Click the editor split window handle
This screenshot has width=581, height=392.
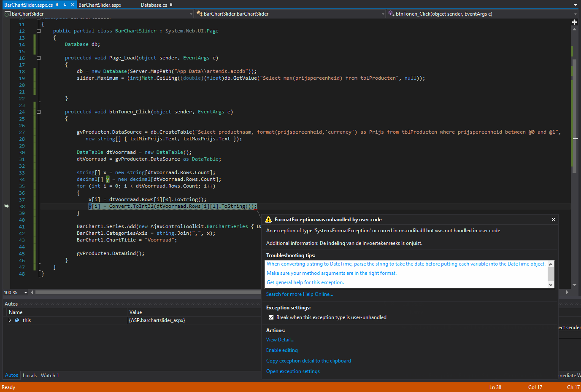[574, 21]
